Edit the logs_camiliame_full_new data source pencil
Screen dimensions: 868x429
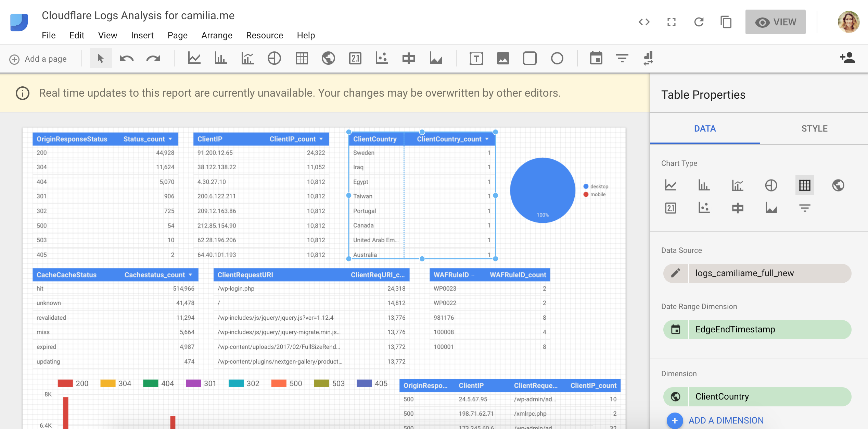coord(675,273)
